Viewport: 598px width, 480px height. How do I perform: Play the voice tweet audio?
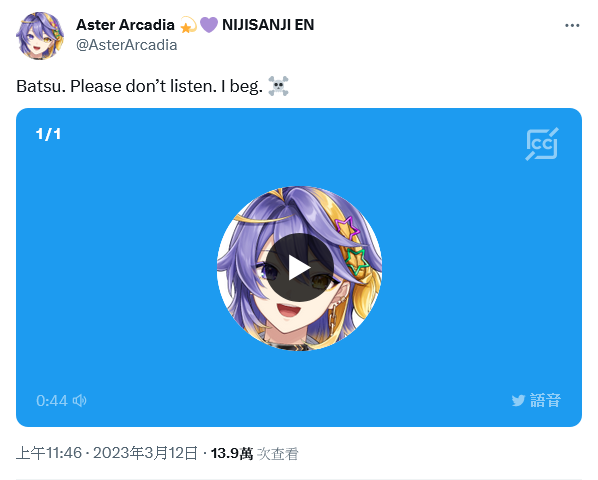pyautogui.click(x=299, y=268)
